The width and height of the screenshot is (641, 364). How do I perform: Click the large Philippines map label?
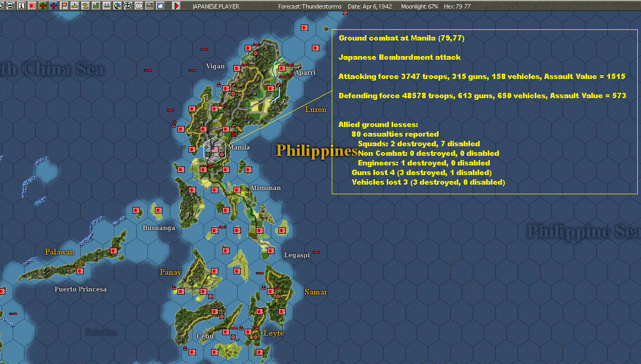pos(316,151)
